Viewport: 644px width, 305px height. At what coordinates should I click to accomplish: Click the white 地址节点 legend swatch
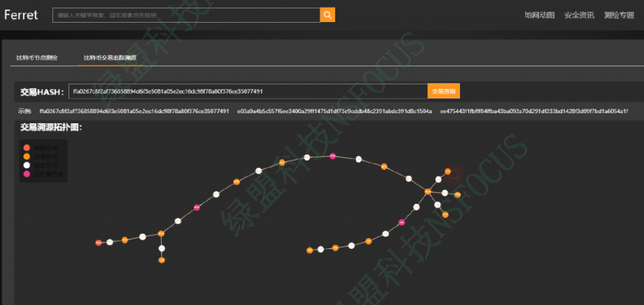27,165
